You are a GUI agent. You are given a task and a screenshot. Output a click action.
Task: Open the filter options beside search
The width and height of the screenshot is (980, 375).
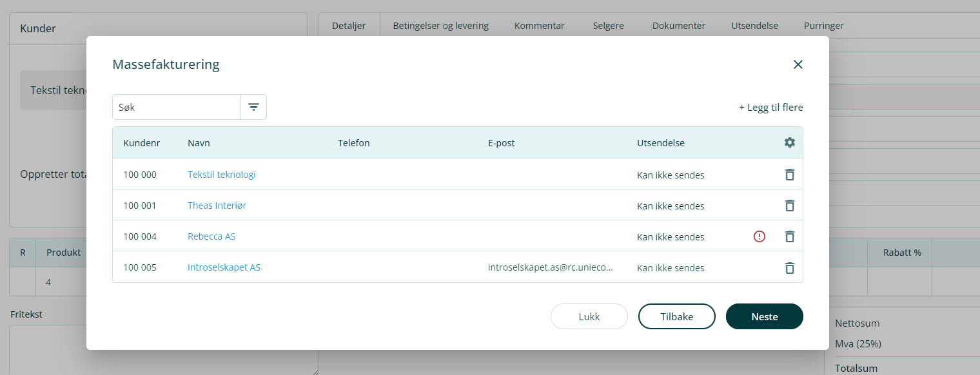253,107
